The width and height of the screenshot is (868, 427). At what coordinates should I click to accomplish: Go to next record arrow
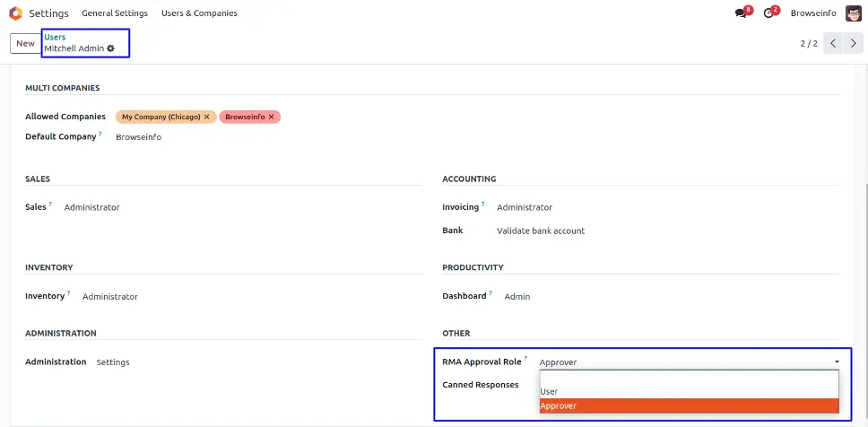(x=853, y=43)
